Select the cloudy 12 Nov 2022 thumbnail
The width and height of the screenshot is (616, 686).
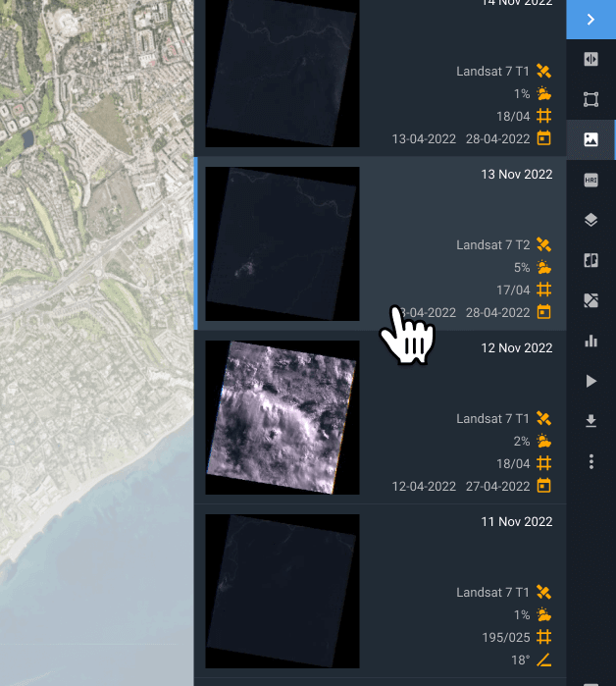[282, 417]
